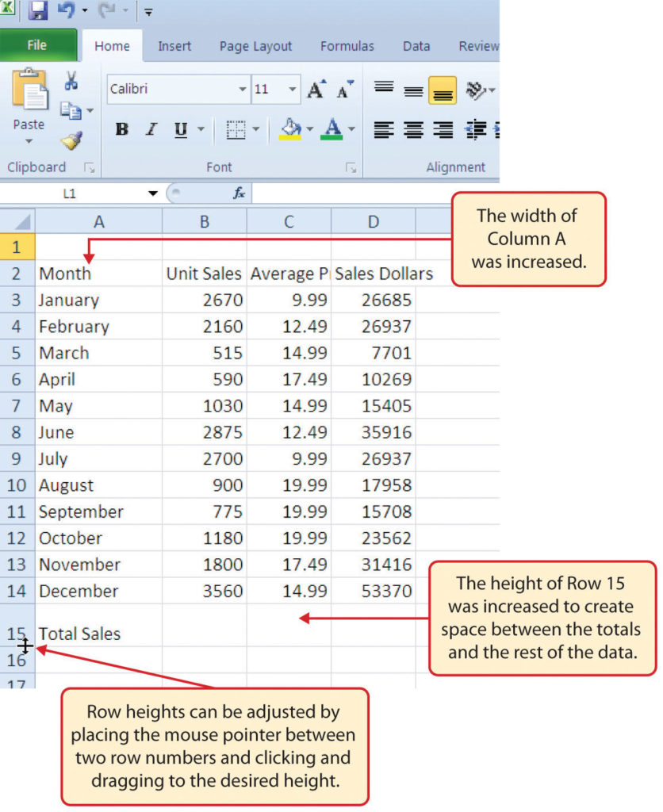Click the Total Sales cell
The height and width of the screenshot is (812, 663).
pyautogui.click(x=98, y=625)
